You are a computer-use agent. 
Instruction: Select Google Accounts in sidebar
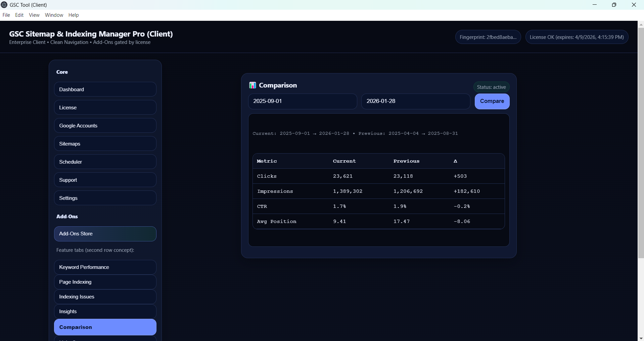(105, 126)
